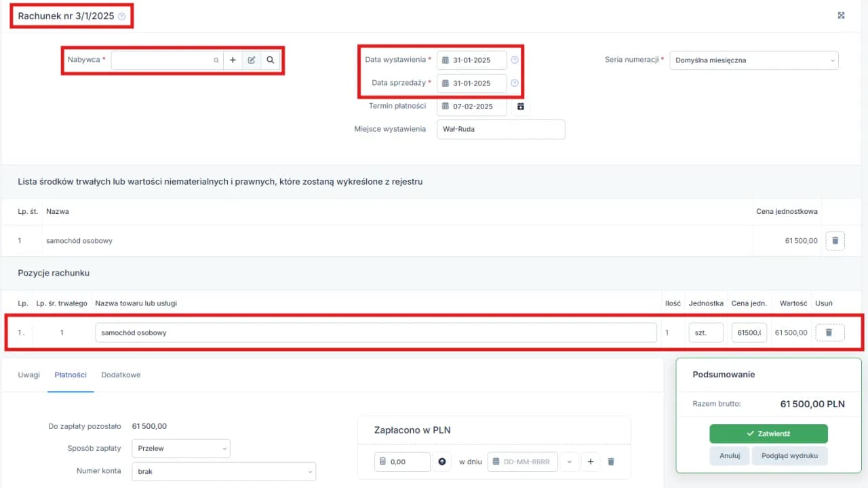Click the edit icon next to the Nabywca field
Image resolution: width=868 pixels, height=488 pixels.
point(251,60)
